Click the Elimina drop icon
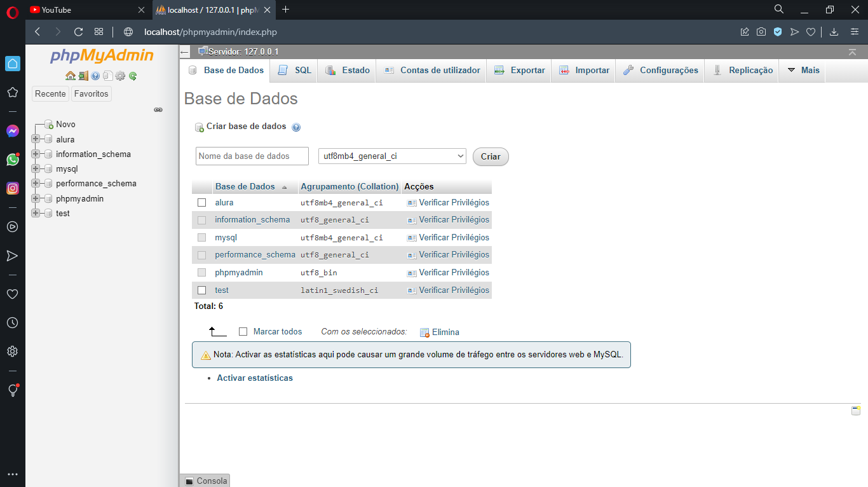This screenshot has width=868, height=487. 424,333
